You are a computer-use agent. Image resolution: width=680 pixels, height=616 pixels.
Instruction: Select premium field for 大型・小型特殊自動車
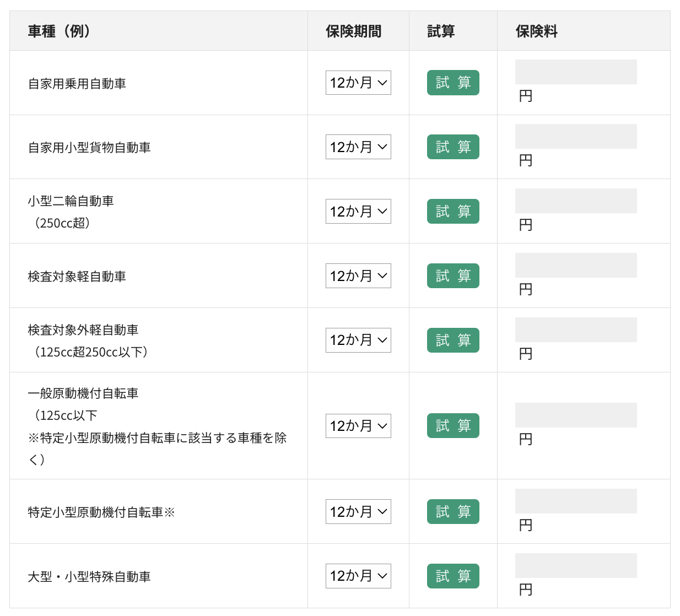[x=576, y=566]
